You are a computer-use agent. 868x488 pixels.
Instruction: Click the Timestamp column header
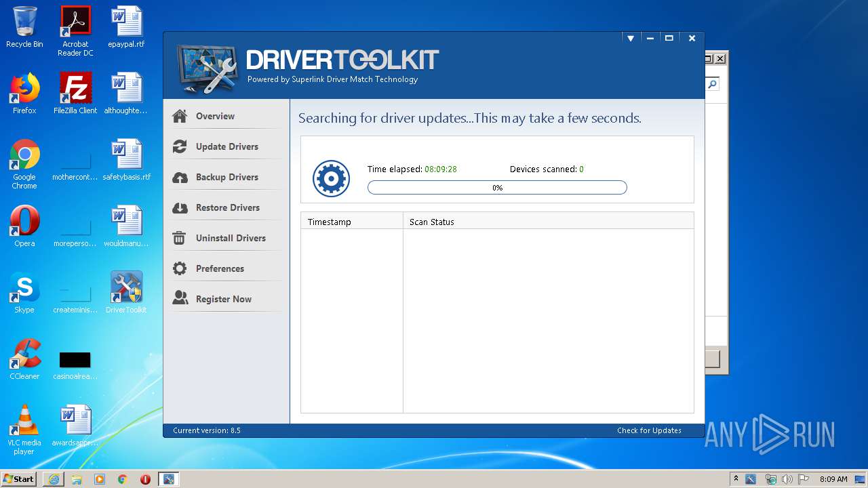click(352, 222)
